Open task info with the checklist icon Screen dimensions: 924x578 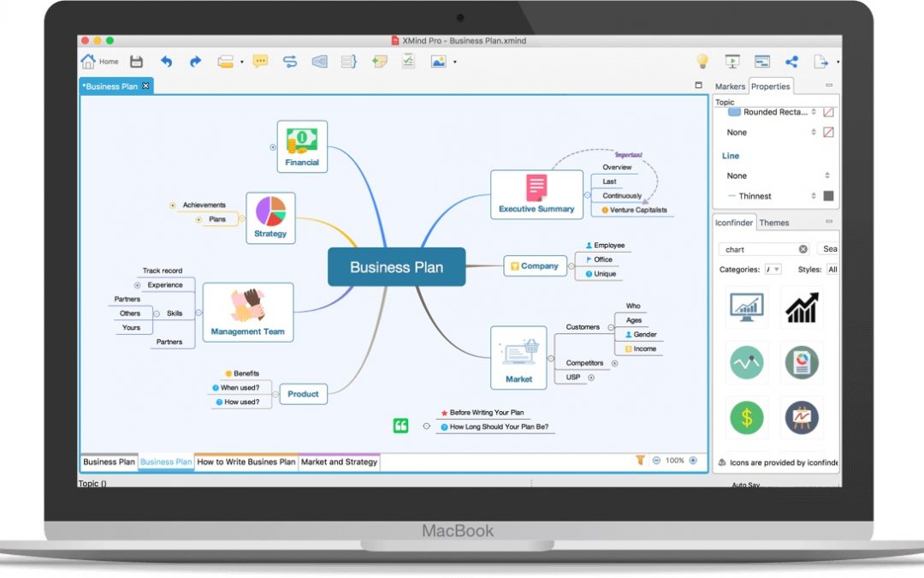pos(408,62)
